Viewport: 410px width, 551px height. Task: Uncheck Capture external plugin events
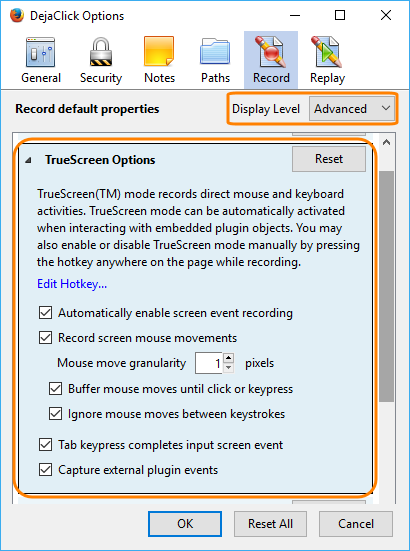tap(45, 469)
